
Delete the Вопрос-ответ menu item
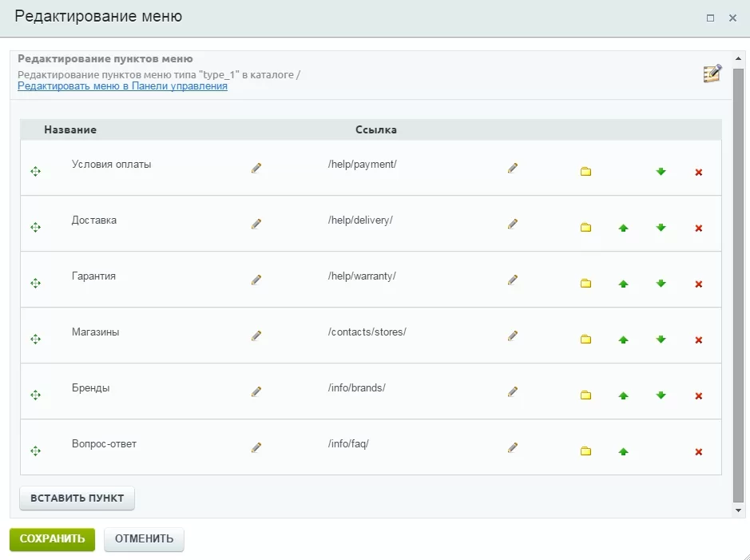click(699, 452)
